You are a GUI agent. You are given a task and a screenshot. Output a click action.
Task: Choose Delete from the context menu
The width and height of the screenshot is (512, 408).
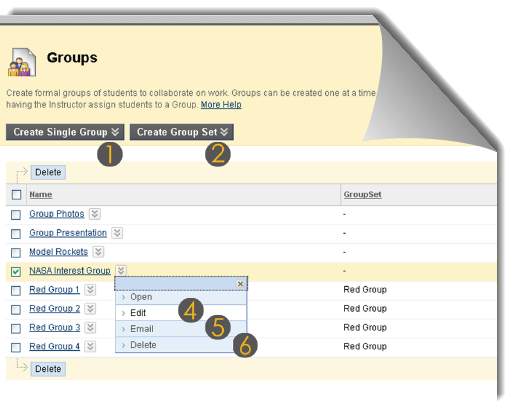coord(181,345)
